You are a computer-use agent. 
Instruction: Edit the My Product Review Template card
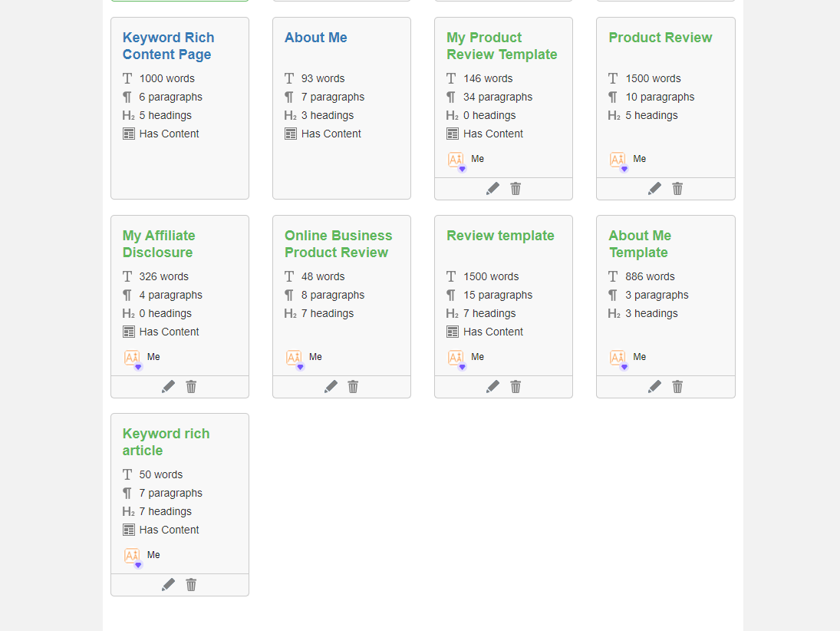click(x=492, y=189)
